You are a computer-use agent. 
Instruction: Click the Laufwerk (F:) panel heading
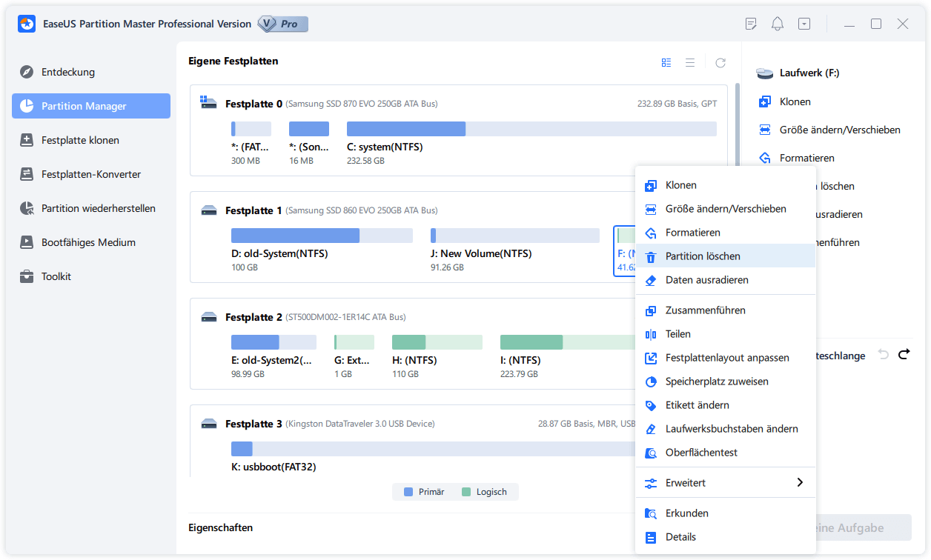click(x=809, y=73)
